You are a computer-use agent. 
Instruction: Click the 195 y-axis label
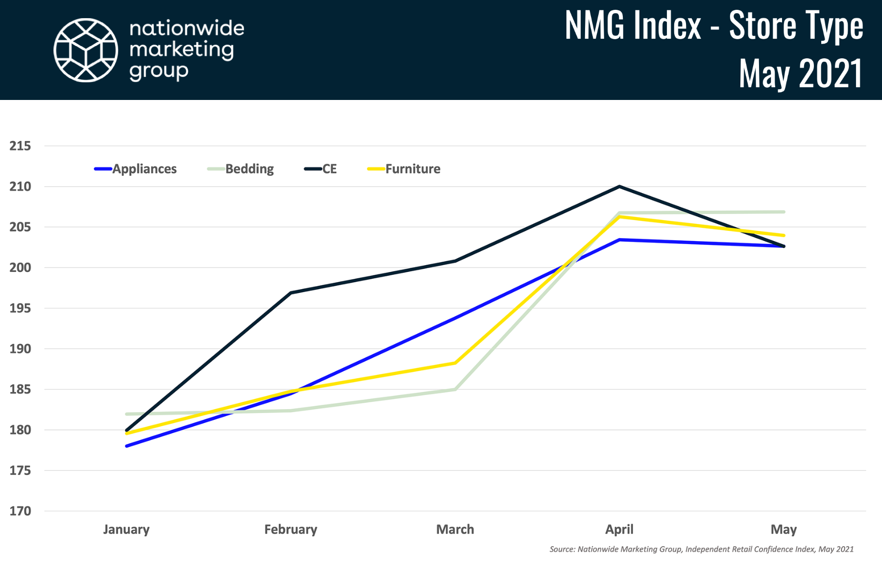(20, 308)
